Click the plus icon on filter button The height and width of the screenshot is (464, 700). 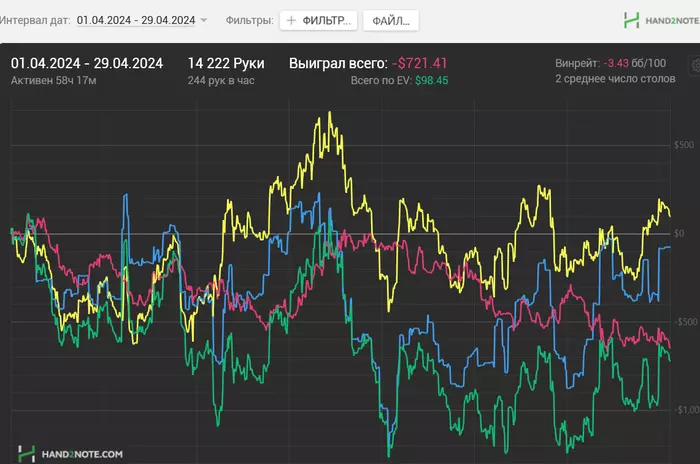(x=291, y=21)
